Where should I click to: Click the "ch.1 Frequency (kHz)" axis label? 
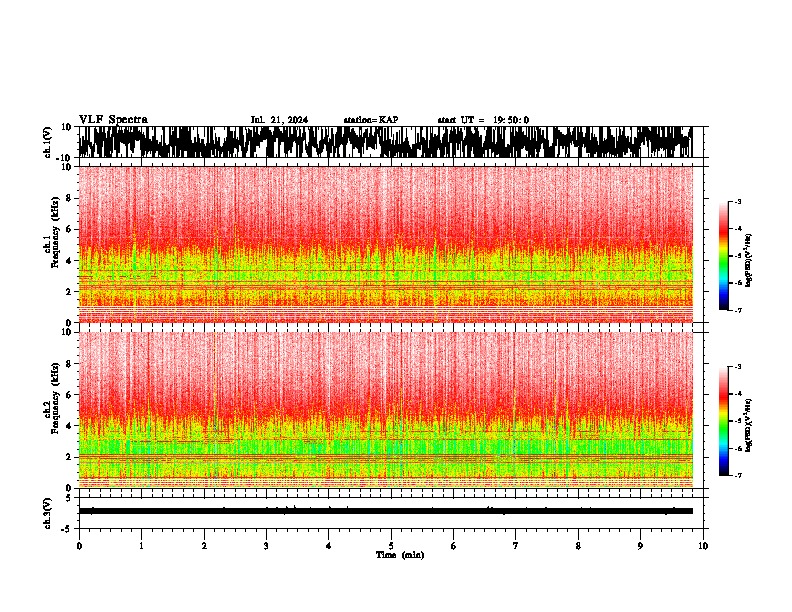click(x=51, y=233)
